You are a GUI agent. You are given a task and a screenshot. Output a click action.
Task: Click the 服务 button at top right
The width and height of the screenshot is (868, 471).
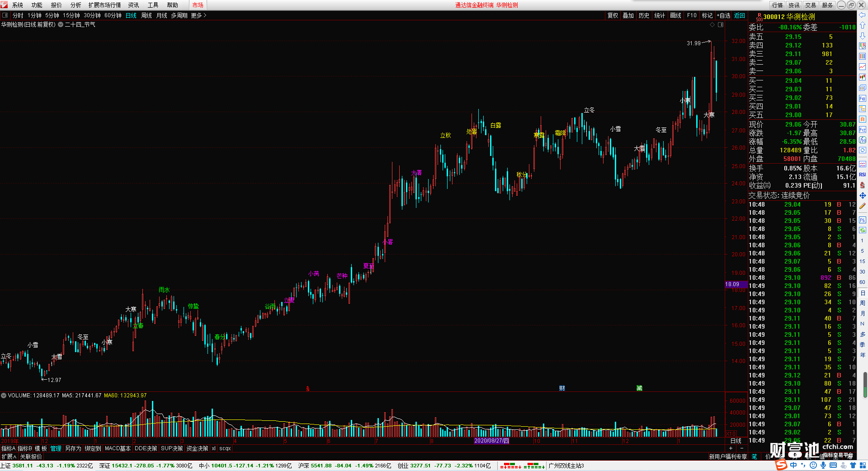coord(828,5)
